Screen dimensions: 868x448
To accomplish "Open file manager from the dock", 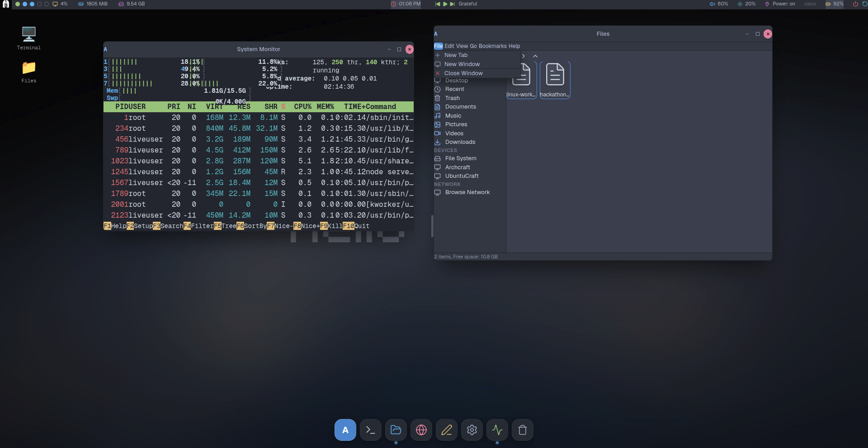I will [x=396, y=430].
